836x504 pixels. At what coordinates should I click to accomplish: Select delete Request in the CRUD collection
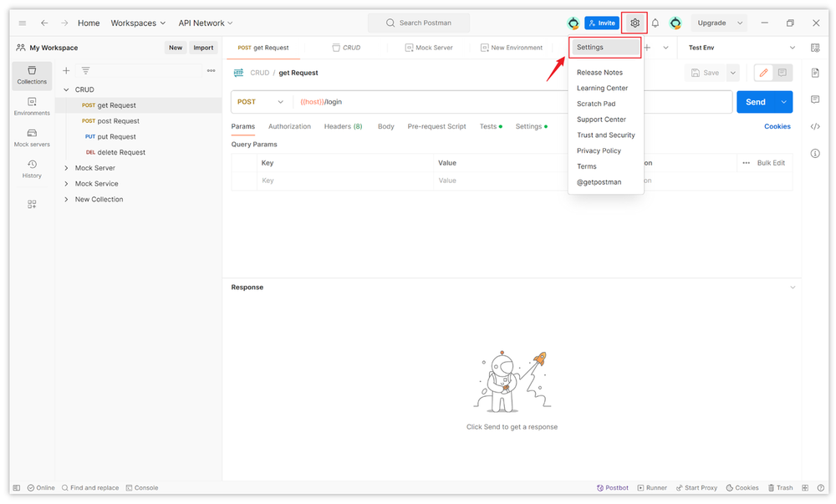tap(121, 152)
